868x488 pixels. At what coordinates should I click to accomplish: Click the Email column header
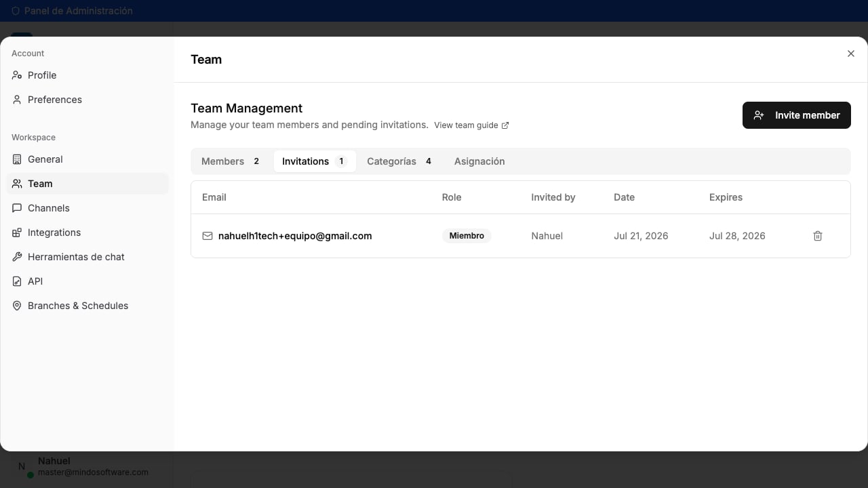[x=214, y=197]
